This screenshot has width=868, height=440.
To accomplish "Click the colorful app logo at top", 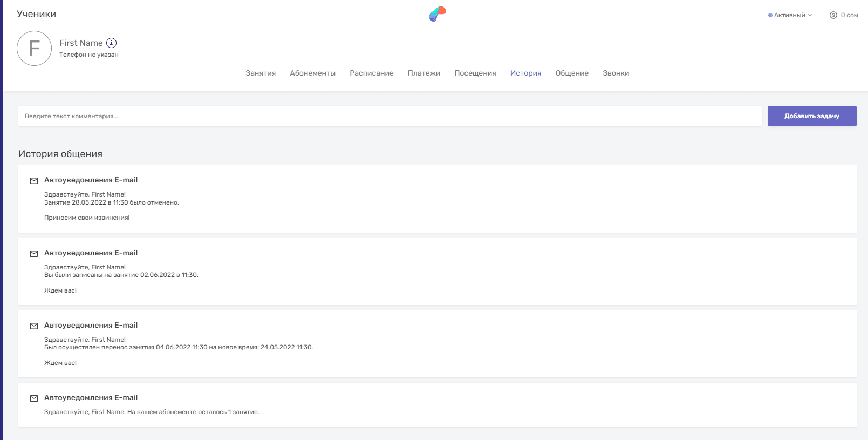I will (x=438, y=14).
